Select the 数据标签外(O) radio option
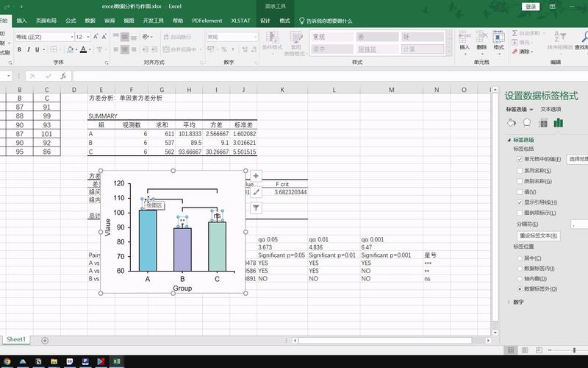This screenshot has height=368, width=588. click(520, 289)
